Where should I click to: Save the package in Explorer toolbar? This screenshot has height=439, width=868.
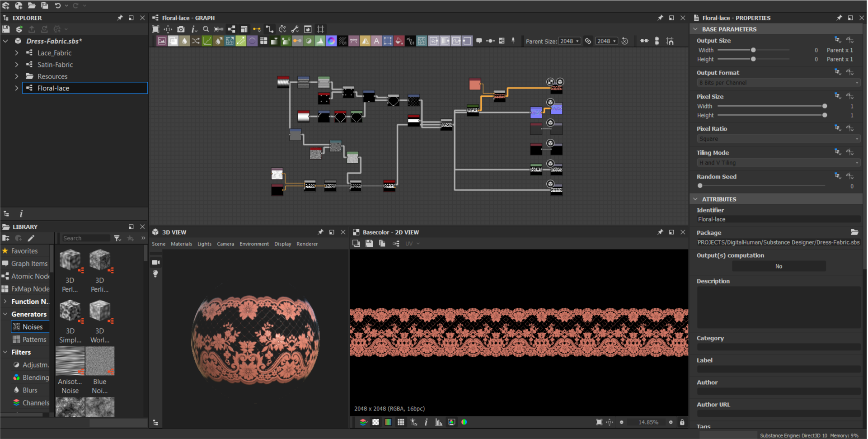6,29
